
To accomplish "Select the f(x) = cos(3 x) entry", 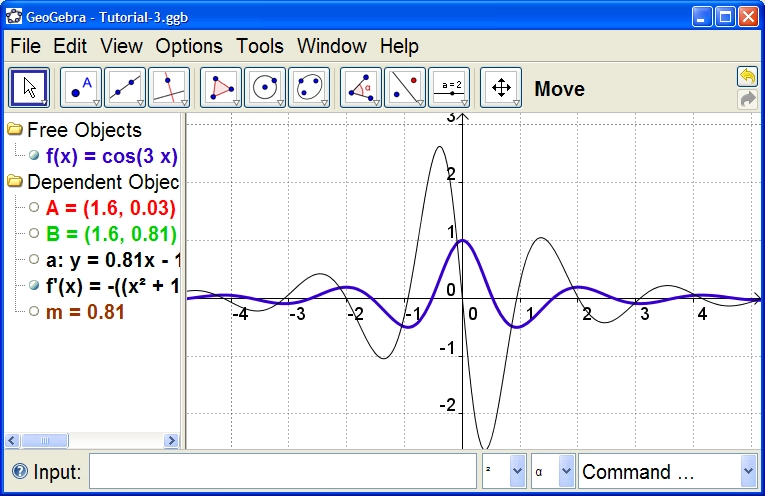I will [112, 156].
